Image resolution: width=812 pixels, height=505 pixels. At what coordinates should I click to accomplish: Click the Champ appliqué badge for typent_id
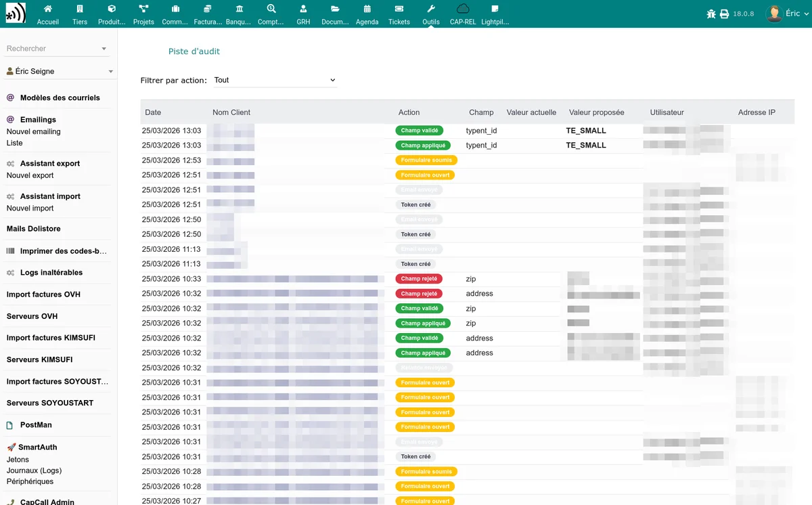pyautogui.click(x=423, y=146)
